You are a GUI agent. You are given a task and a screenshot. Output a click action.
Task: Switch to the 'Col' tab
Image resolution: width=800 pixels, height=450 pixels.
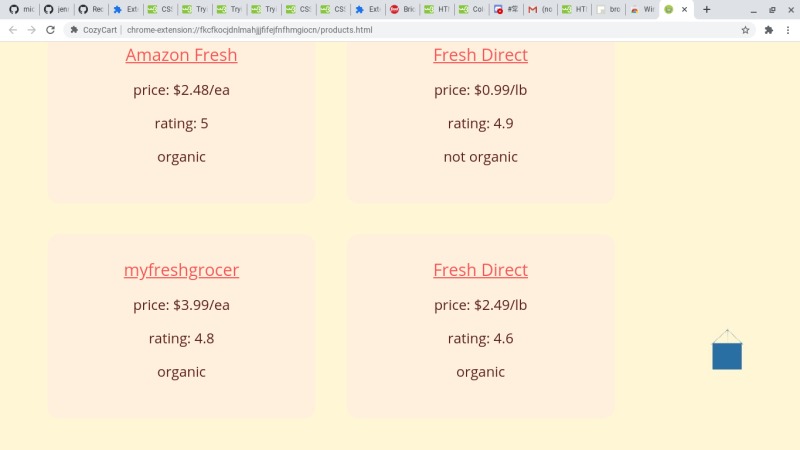click(471, 9)
